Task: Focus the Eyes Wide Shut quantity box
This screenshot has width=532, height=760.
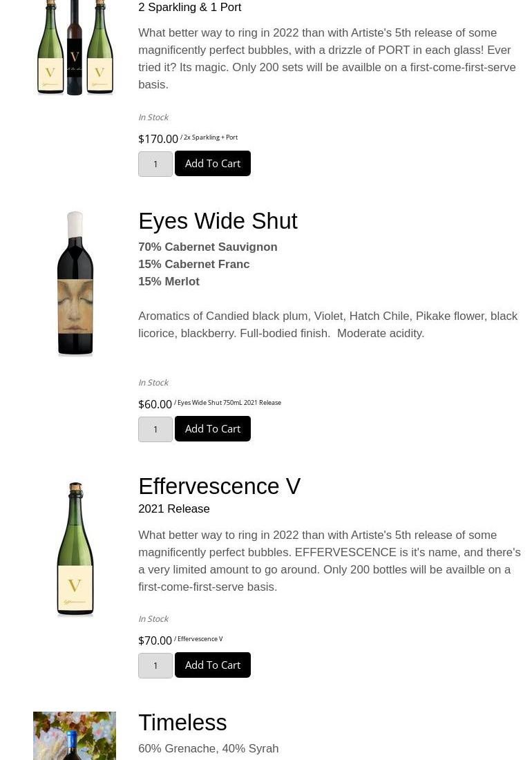Action: coord(155,430)
